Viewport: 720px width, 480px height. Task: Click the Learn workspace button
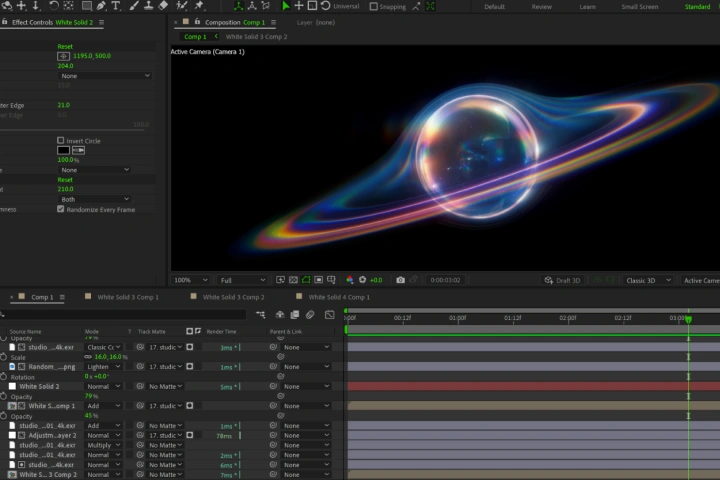tap(587, 6)
